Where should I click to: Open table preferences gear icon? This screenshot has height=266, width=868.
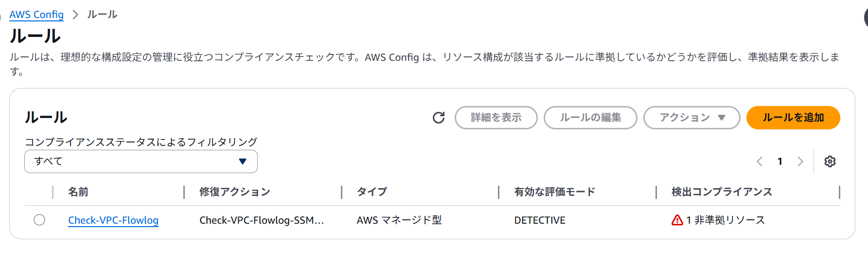(830, 161)
